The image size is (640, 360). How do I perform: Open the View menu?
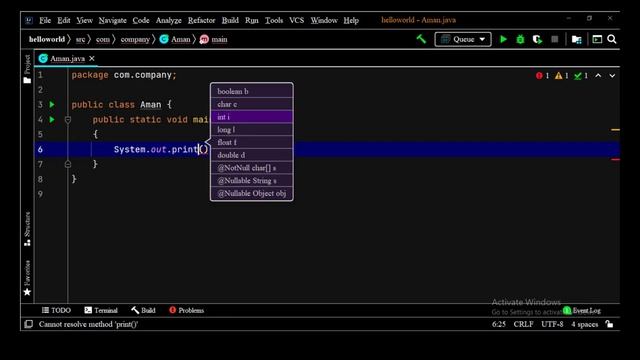[84, 20]
